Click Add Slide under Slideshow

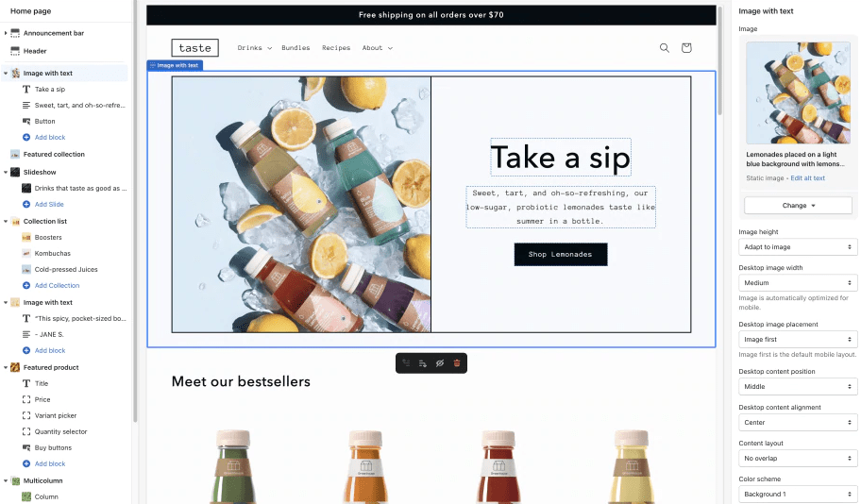coord(49,204)
